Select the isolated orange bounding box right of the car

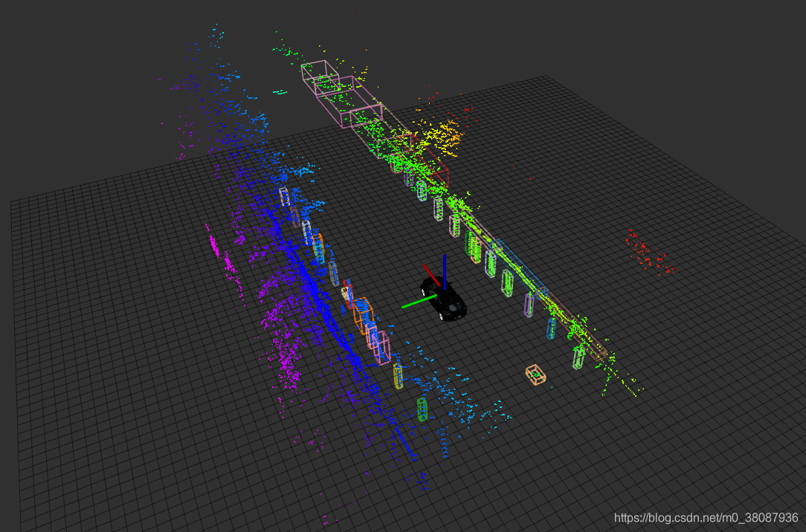click(x=535, y=374)
